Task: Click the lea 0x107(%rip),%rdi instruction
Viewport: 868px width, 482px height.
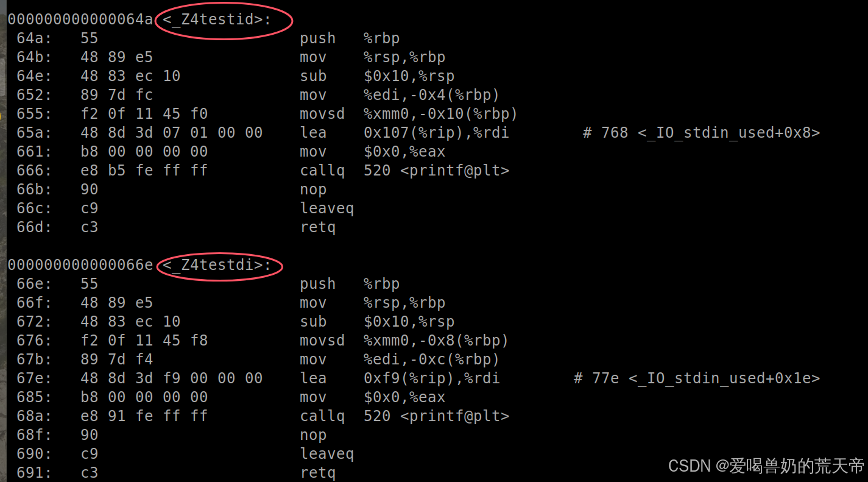Action: [404, 133]
